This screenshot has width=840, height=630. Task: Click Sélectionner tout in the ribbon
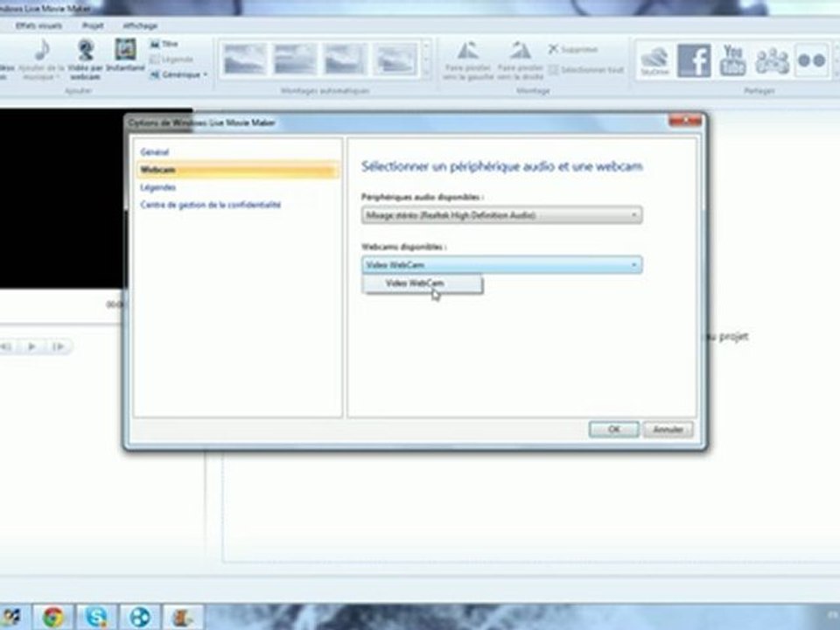click(586, 70)
